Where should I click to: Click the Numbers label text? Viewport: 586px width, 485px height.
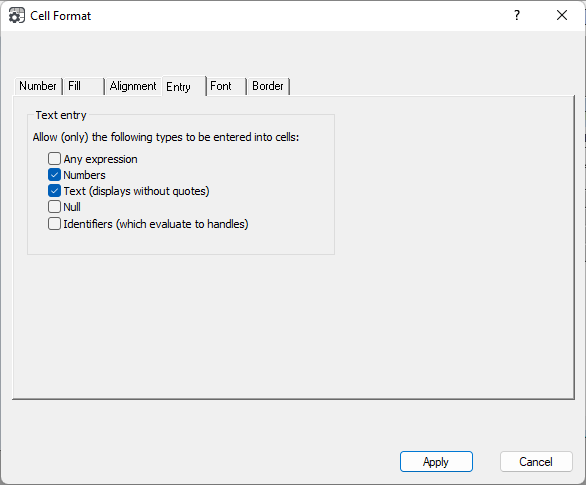84,175
